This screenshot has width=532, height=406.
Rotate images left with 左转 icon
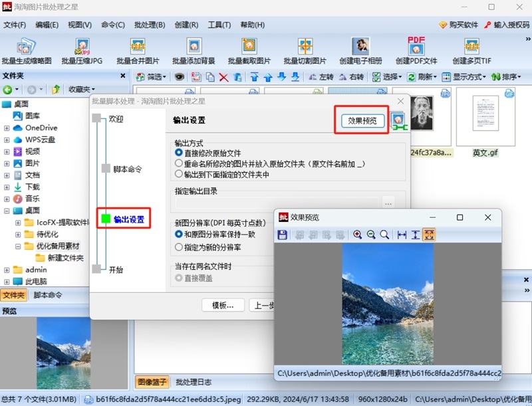321,78
